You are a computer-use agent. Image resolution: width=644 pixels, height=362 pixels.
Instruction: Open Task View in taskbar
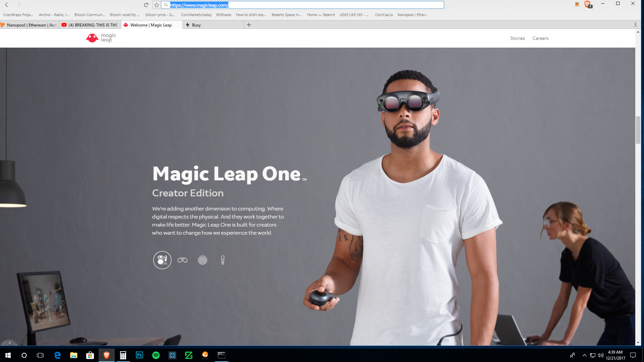[x=40, y=355]
